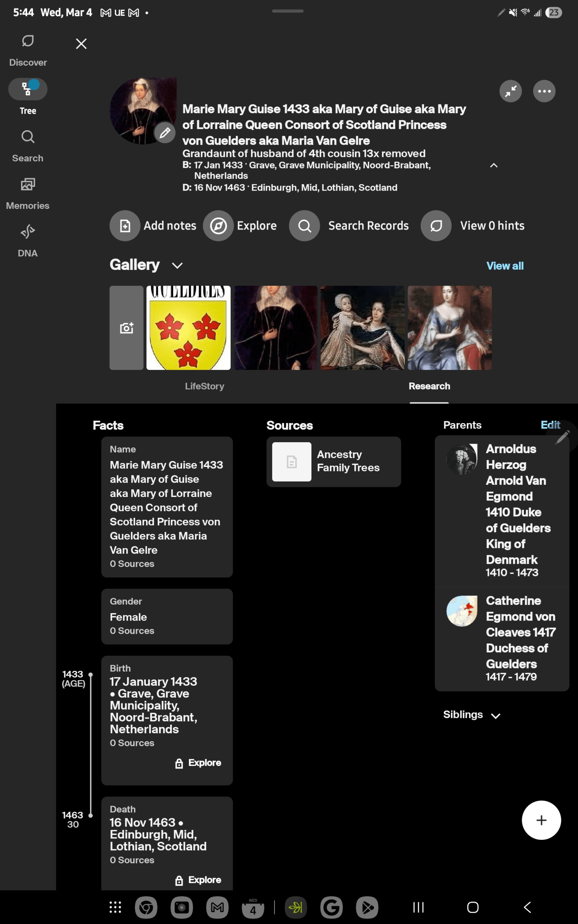Click the Add notes icon
Image resolution: width=578 pixels, height=924 pixels.
coord(125,226)
